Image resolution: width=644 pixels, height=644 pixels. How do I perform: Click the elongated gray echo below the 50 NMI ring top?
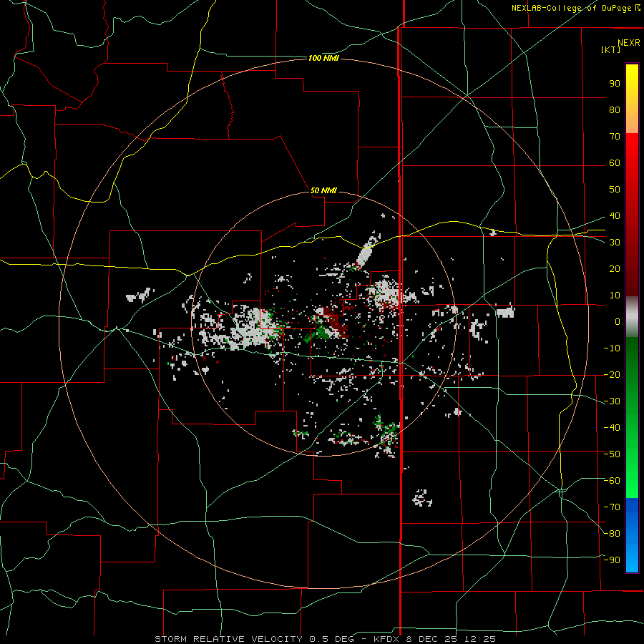[x=365, y=255]
